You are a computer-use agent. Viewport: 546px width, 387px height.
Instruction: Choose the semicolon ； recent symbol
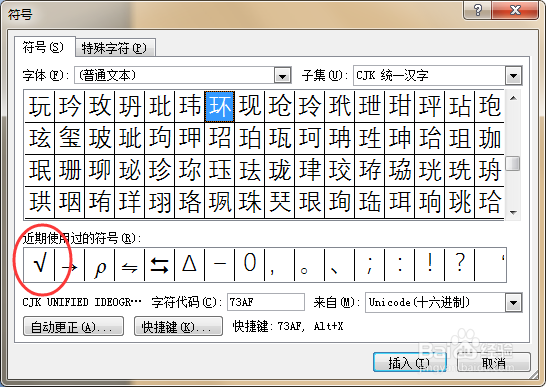[x=369, y=265]
